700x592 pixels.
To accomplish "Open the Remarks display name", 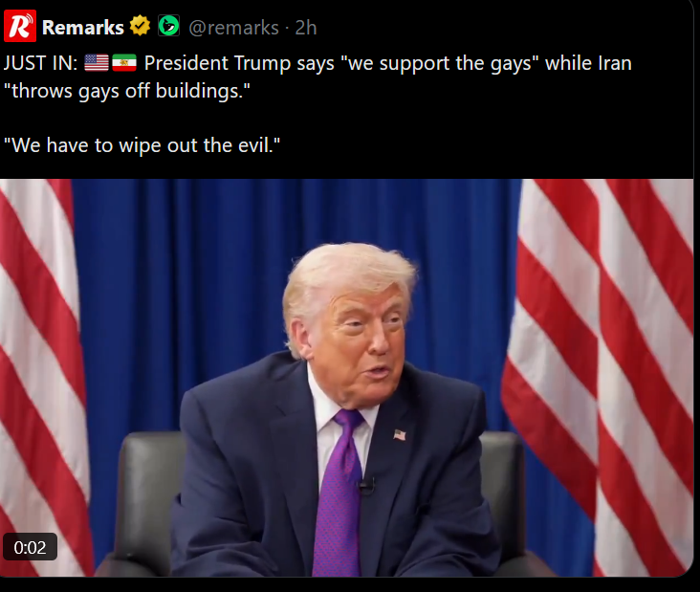I will point(83,27).
